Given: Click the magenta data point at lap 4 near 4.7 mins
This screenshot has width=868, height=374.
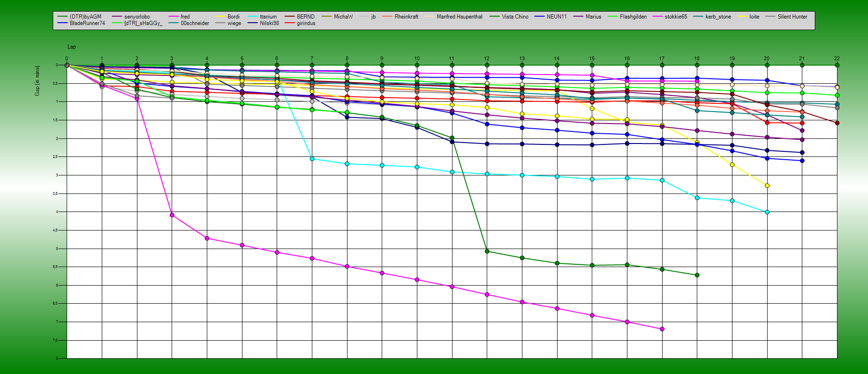Looking at the screenshot, I should pos(207,238).
